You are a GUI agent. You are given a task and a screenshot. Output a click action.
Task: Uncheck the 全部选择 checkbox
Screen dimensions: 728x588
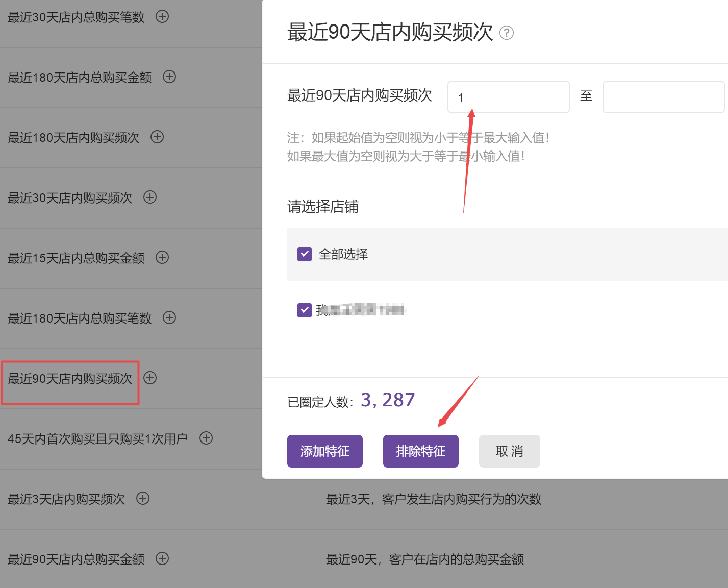pyautogui.click(x=305, y=254)
